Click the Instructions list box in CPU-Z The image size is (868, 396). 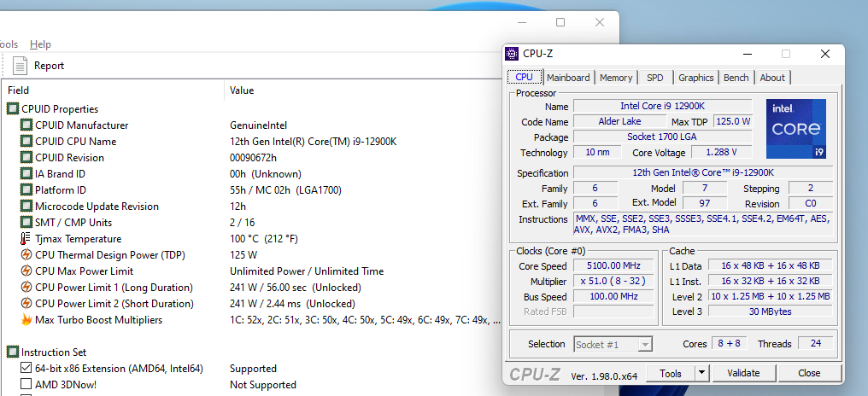click(x=703, y=224)
